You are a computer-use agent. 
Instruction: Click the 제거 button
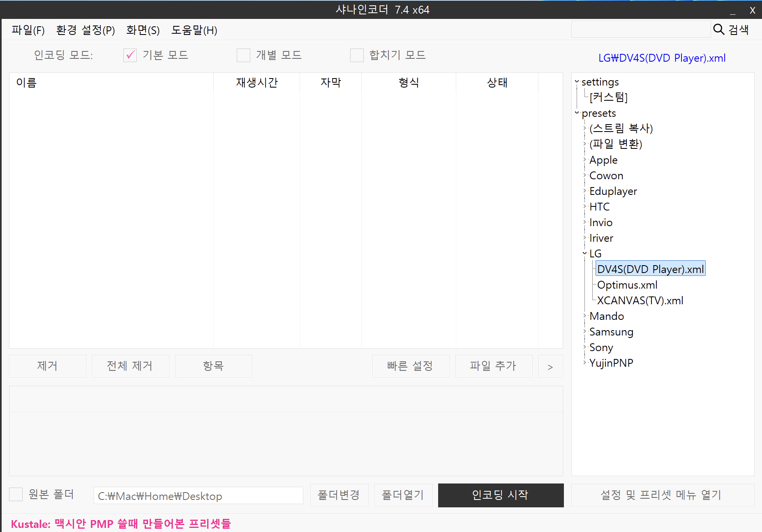(x=48, y=366)
